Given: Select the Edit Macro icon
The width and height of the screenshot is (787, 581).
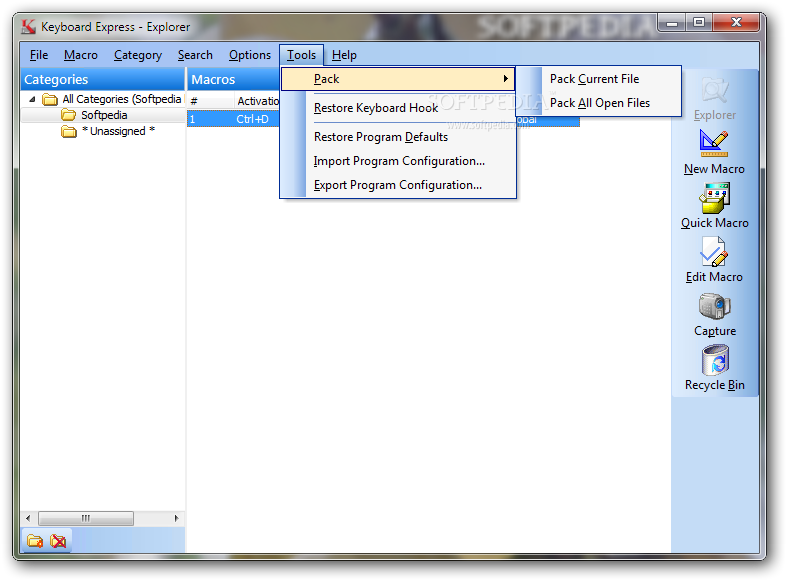Looking at the screenshot, I should 714,252.
